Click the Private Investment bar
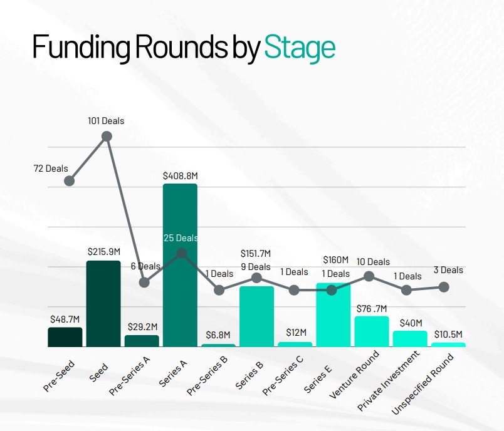The height and width of the screenshot is (431, 504). 410,339
